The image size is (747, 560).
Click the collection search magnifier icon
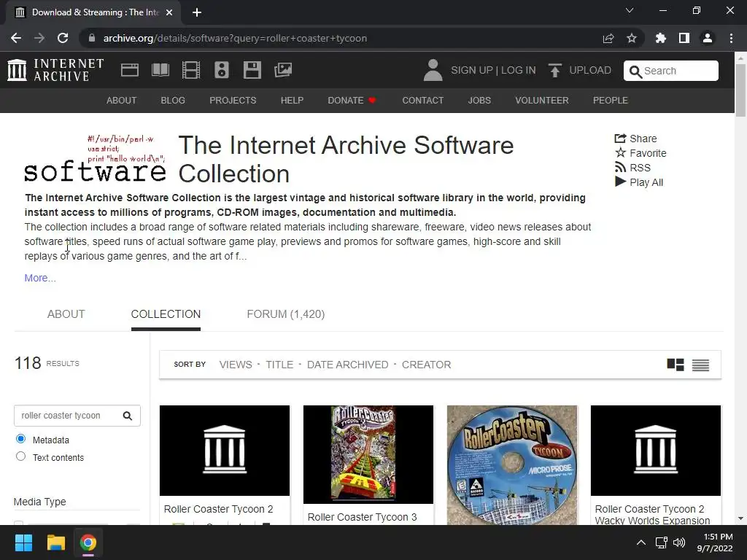pos(128,416)
